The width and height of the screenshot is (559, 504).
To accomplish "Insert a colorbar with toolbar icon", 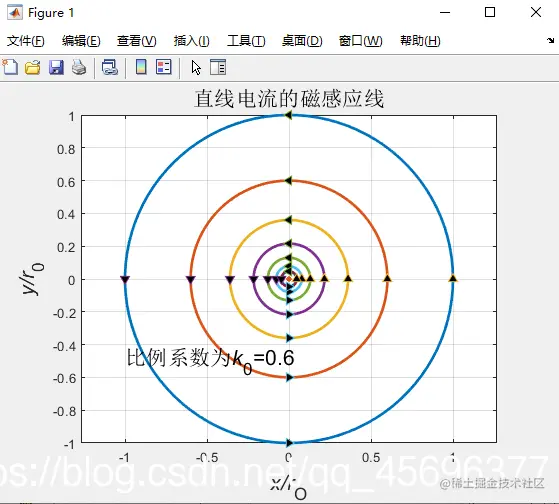I will tap(141, 67).
